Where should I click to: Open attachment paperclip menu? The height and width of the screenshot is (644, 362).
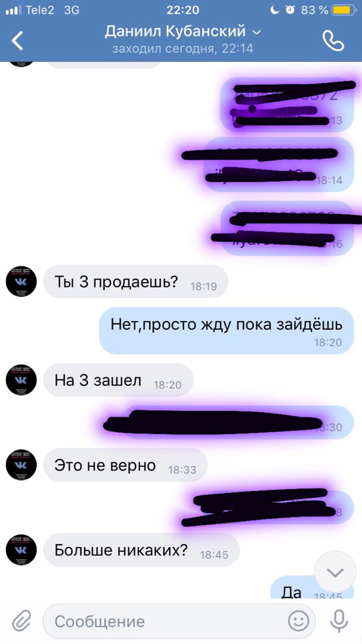coord(21,621)
